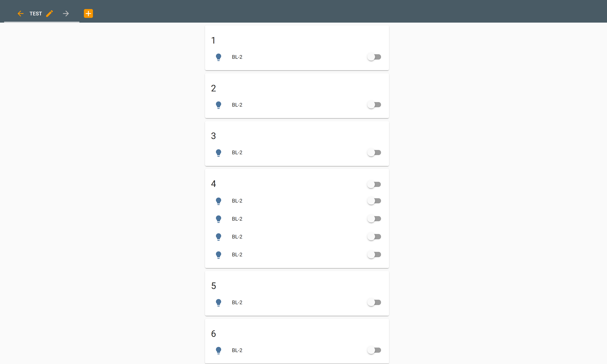Toggle the third BL-2 switch in room 4
Screen dimensions: 607x364
pyautogui.click(x=374, y=236)
